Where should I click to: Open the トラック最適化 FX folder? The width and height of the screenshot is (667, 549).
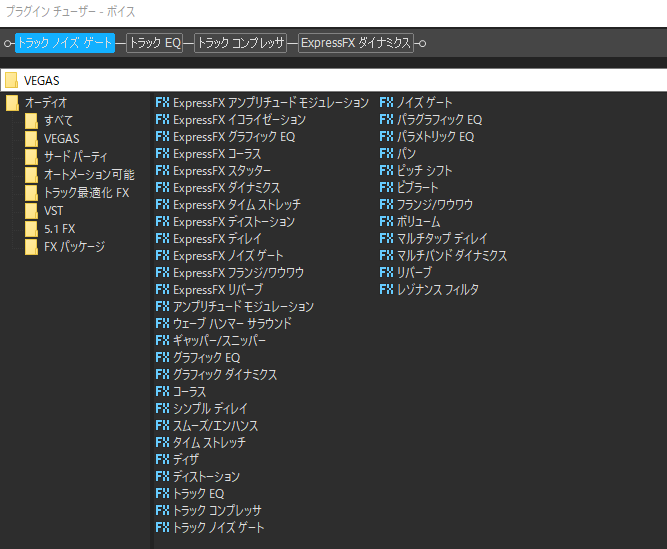pyautogui.click(x=77, y=193)
